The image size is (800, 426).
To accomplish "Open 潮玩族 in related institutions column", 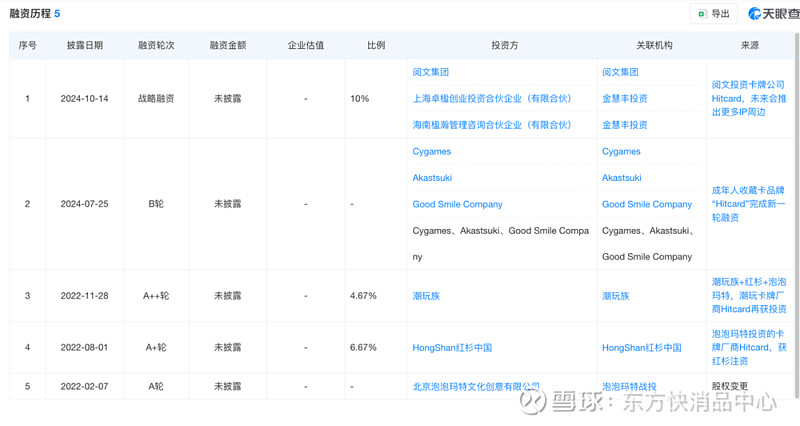I will 615,296.
